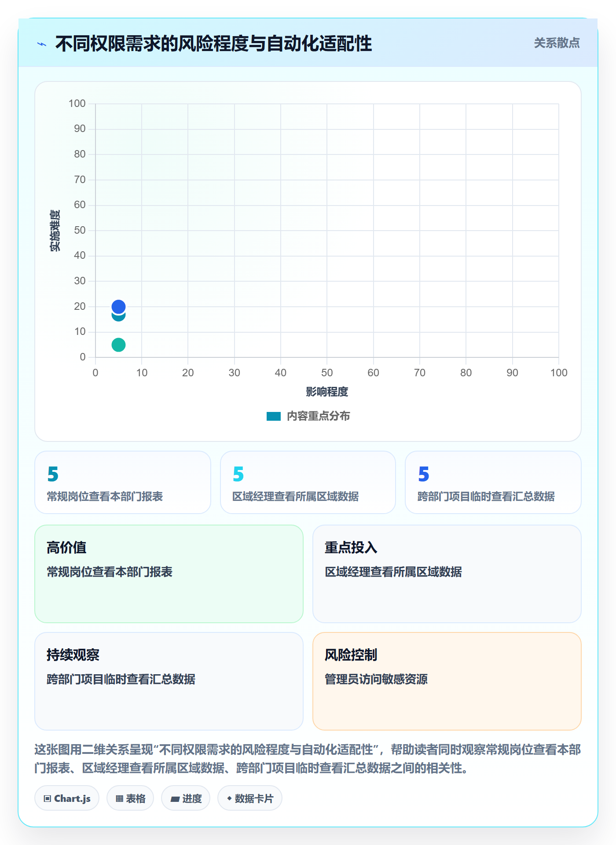
Task: Open the 风险控制 quadrant card
Action: point(447,681)
